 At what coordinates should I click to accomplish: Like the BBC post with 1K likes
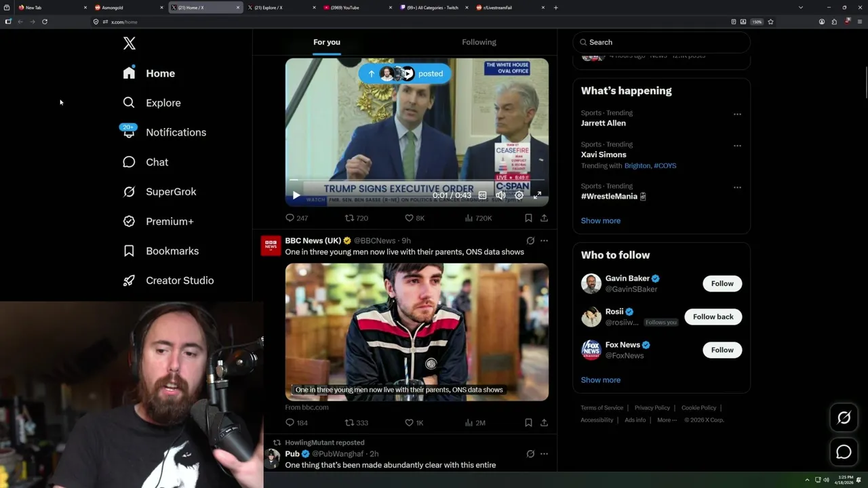tap(414, 423)
